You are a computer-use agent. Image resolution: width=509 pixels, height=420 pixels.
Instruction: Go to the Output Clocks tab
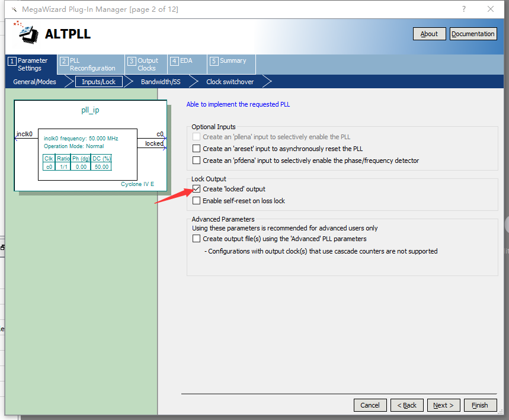coord(146,64)
